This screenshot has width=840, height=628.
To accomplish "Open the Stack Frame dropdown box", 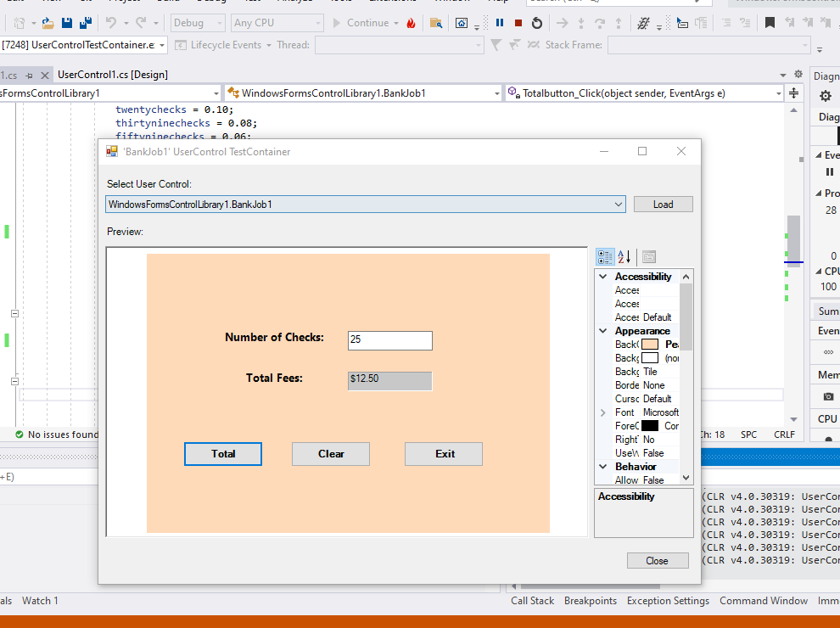I will [x=708, y=45].
